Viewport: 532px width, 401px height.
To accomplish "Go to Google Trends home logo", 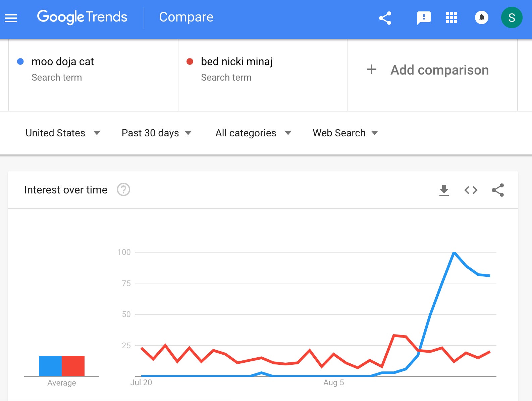I will [x=82, y=17].
